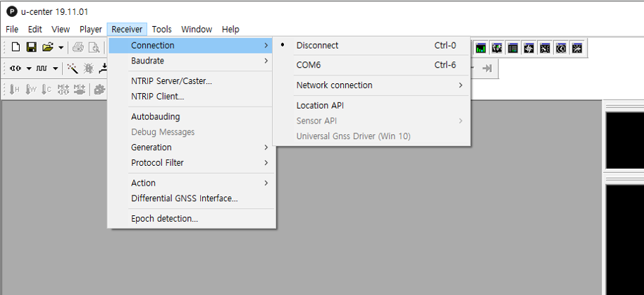Click the print preview magnifier icon
Viewport: 644px width, 295px height.
pos(94,48)
